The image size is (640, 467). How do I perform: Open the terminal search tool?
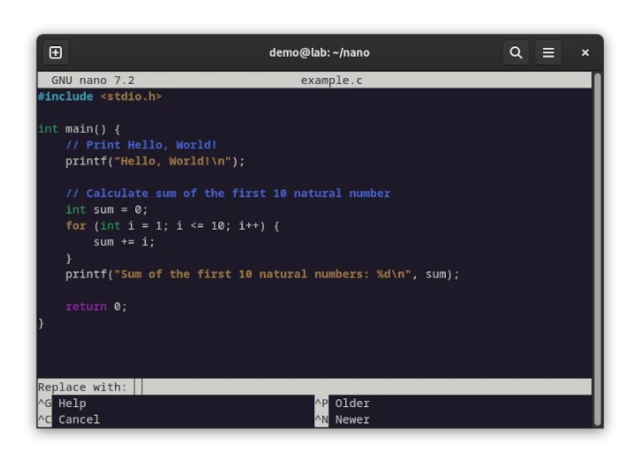pos(516,53)
